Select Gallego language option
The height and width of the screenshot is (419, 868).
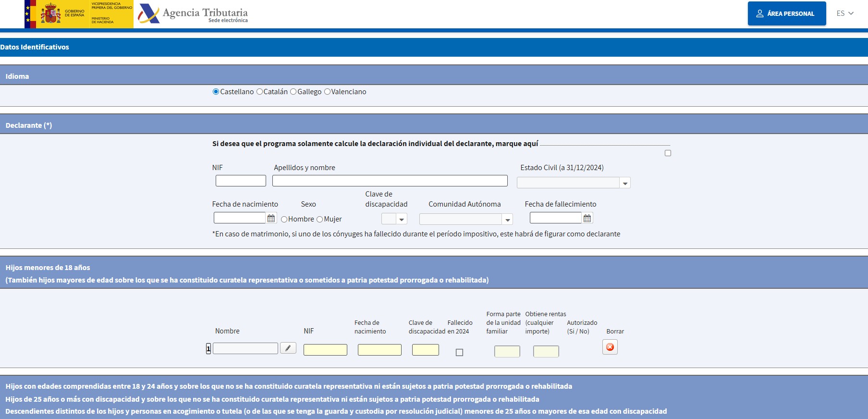pos(293,92)
